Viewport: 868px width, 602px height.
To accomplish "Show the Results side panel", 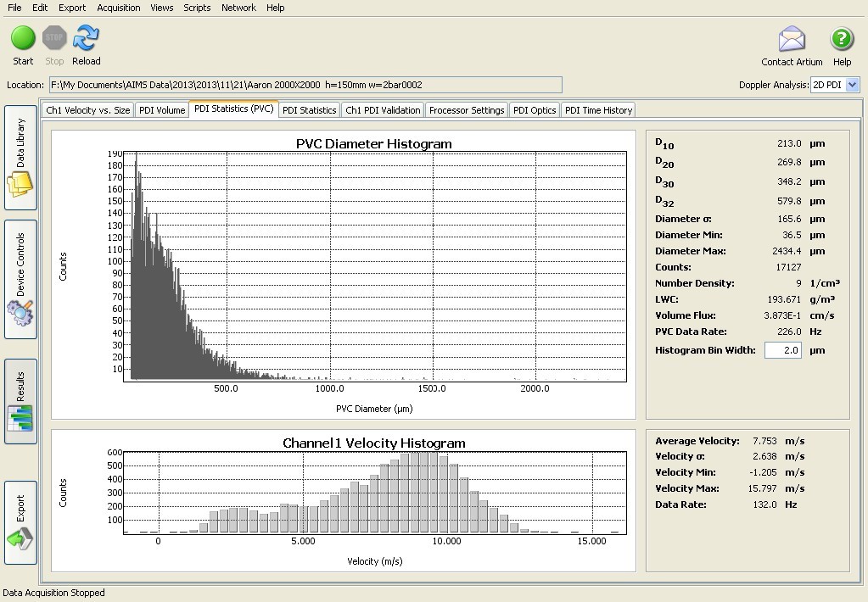I will pos(20,401).
